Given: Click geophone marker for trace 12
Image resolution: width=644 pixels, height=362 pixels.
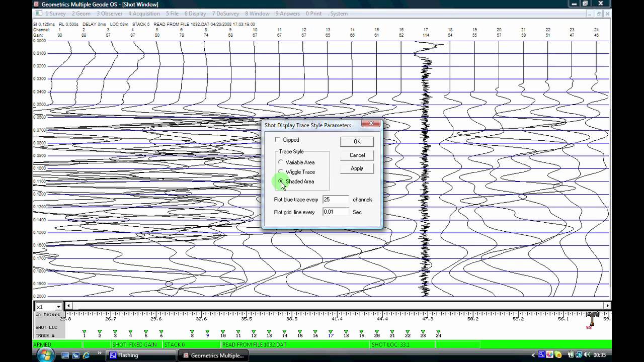Looking at the screenshot, I should pos(254,332).
